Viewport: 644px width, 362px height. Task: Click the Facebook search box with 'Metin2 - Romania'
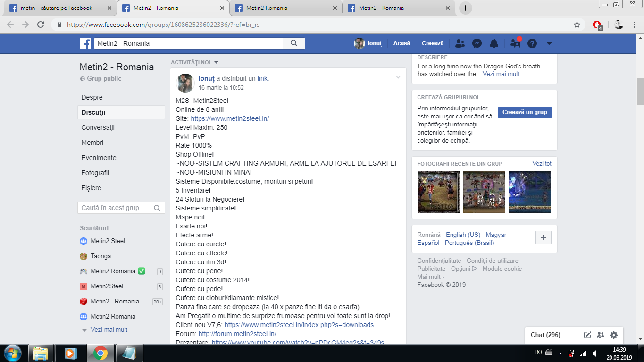click(189, 43)
